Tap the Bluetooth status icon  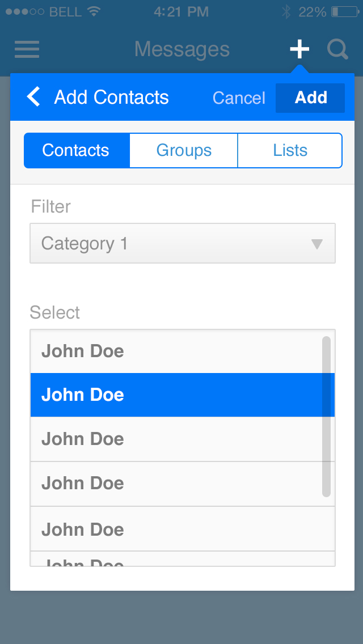(287, 11)
